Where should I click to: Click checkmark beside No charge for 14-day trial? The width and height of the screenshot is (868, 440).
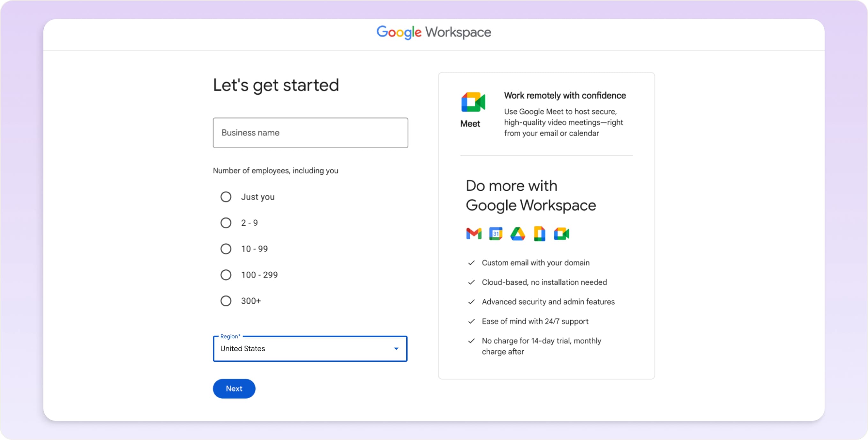coord(471,341)
